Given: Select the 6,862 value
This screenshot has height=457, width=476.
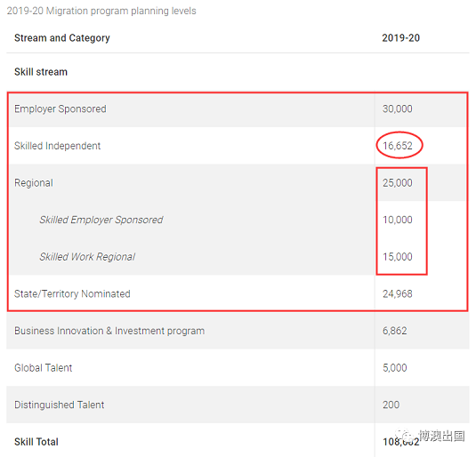Looking at the screenshot, I should click(395, 331).
